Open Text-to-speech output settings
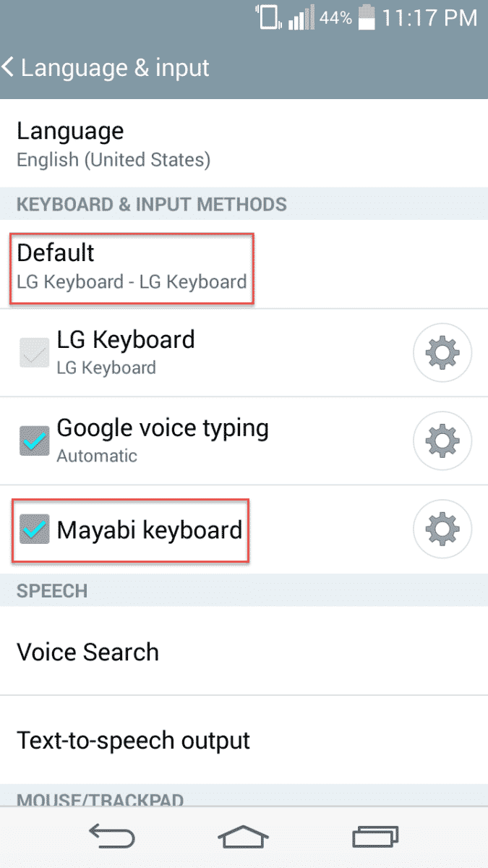 (x=133, y=740)
